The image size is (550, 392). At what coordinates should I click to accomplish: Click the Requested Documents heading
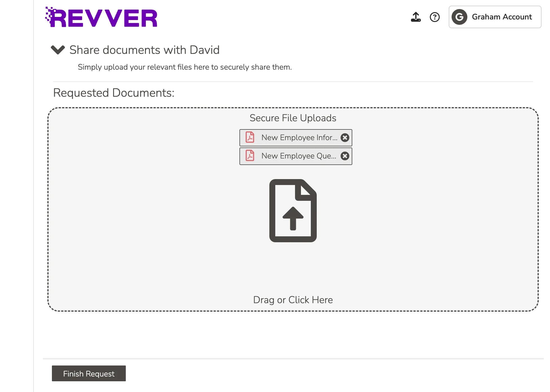[114, 93]
